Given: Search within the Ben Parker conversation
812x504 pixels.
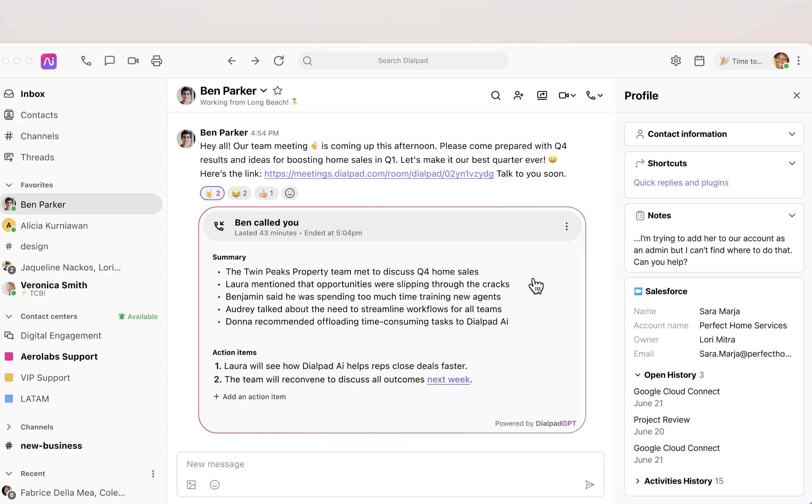Looking at the screenshot, I should (x=496, y=96).
